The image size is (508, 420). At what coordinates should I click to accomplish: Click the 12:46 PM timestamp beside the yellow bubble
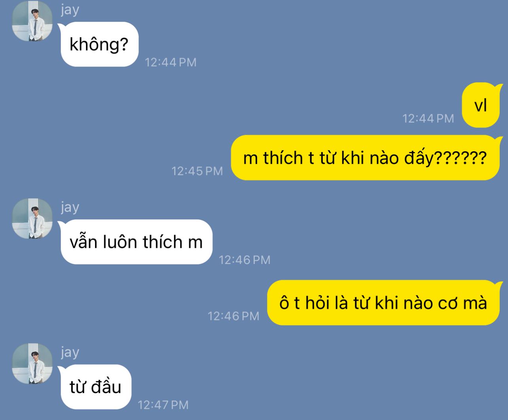[x=233, y=316]
